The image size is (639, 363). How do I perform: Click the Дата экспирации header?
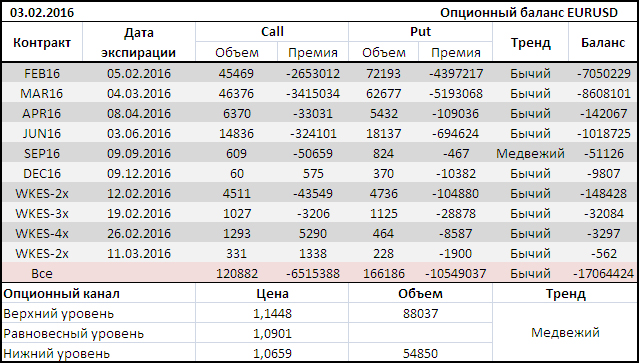pyautogui.click(x=139, y=42)
